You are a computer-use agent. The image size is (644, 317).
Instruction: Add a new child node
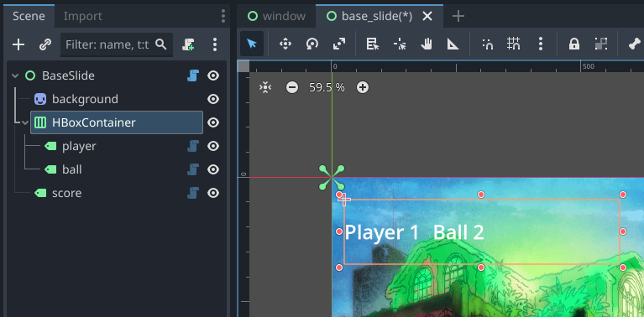(x=18, y=44)
